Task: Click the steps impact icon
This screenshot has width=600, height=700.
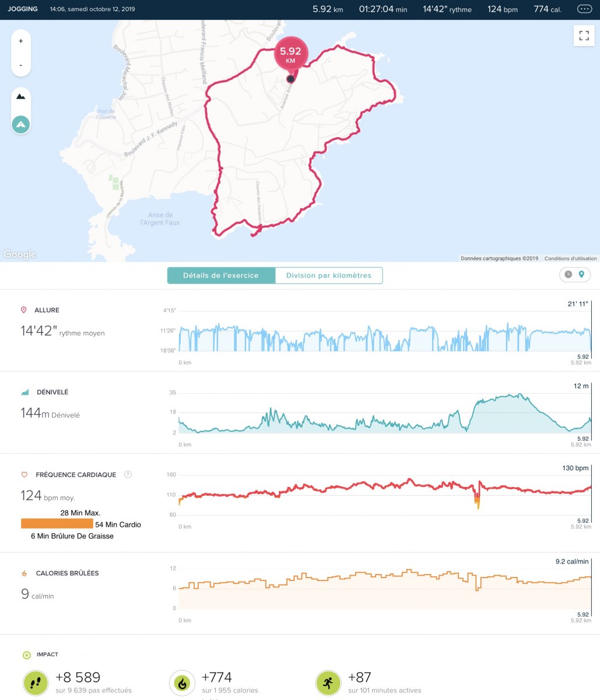Action: 36,683
